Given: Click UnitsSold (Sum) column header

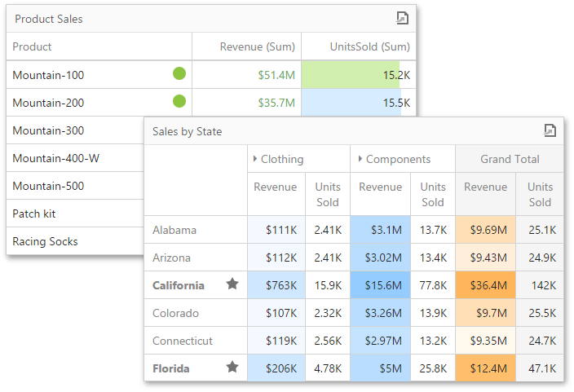Looking at the screenshot, I should coord(369,46).
